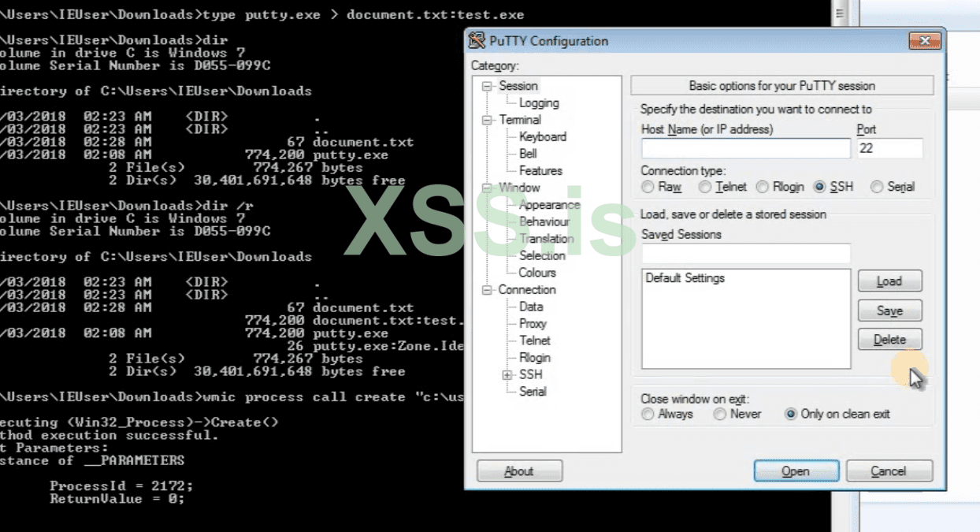Screen dimensions: 980x532
Task: Open the Rlogin category in tree
Action: pos(535,358)
